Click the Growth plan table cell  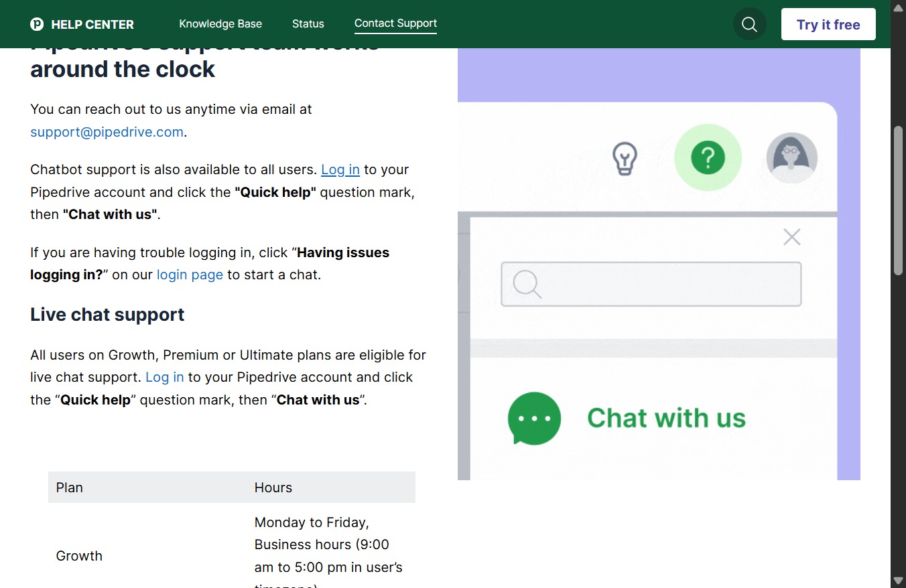tap(79, 556)
